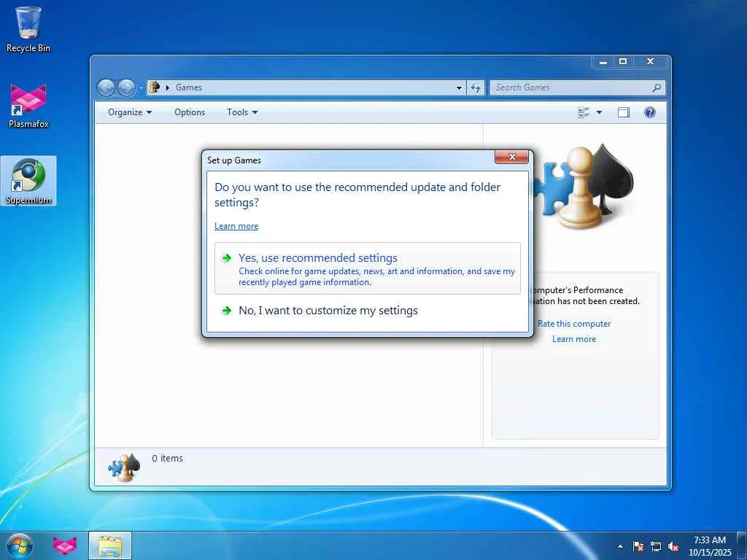Select the Plasmafox desktop shortcut
Viewport: 747px width, 560px height.
click(28, 106)
